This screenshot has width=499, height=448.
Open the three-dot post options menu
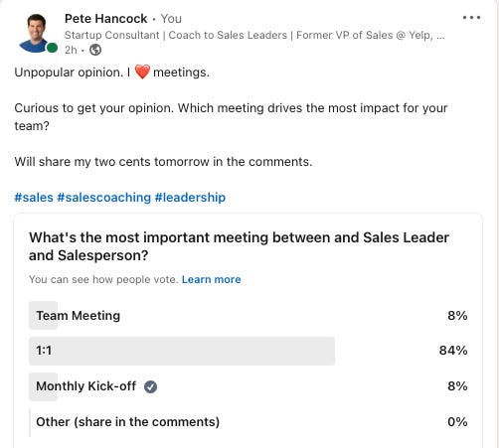[x=471, y=18]
